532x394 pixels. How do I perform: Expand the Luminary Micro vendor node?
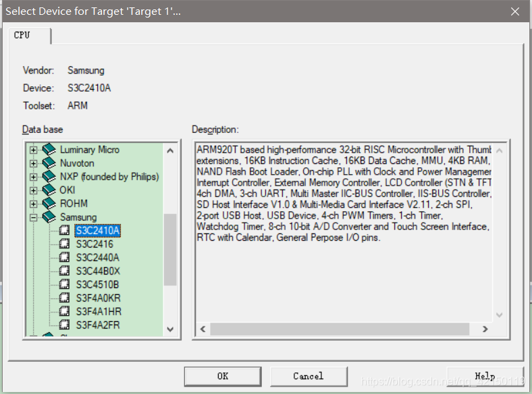pyautogui.click(x=33, y=150)
